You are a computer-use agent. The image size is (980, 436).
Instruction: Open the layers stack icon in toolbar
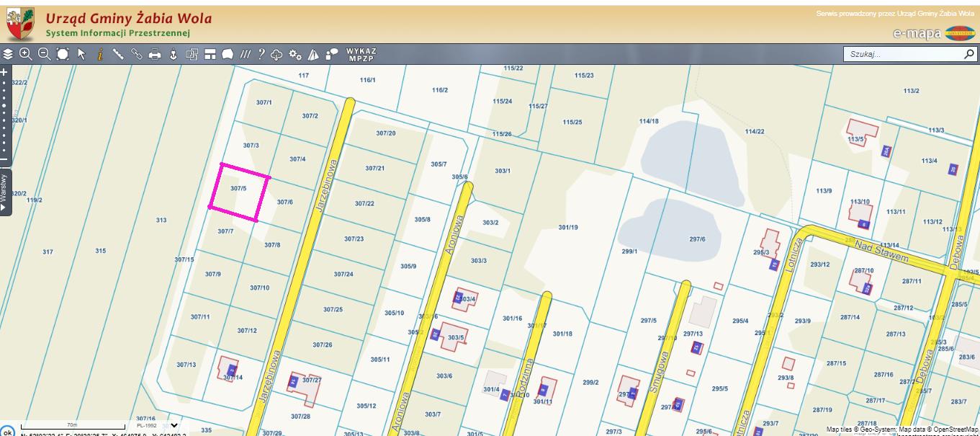pyautogui.click(x=8, y=54)
